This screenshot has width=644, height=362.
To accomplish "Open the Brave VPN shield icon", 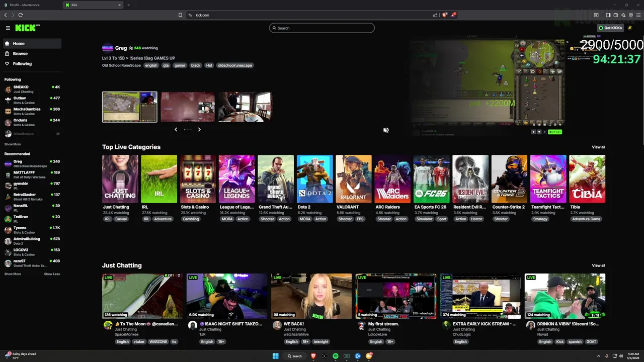I will [630, 15].
